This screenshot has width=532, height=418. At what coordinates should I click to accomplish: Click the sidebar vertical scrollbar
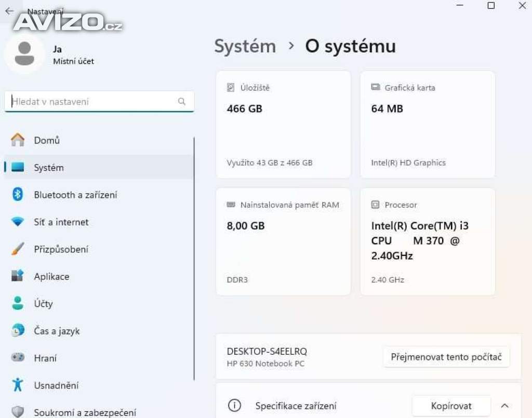(194, 258)
